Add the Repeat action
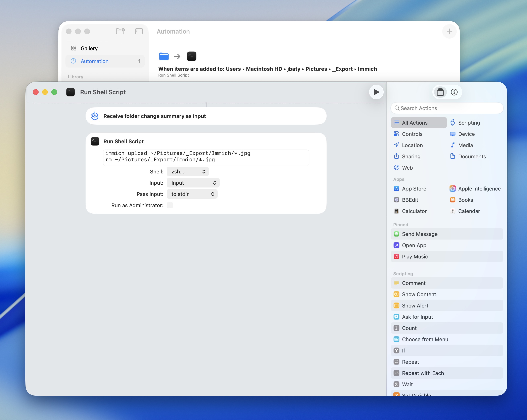Screen dimensions: 527x420 447,362
